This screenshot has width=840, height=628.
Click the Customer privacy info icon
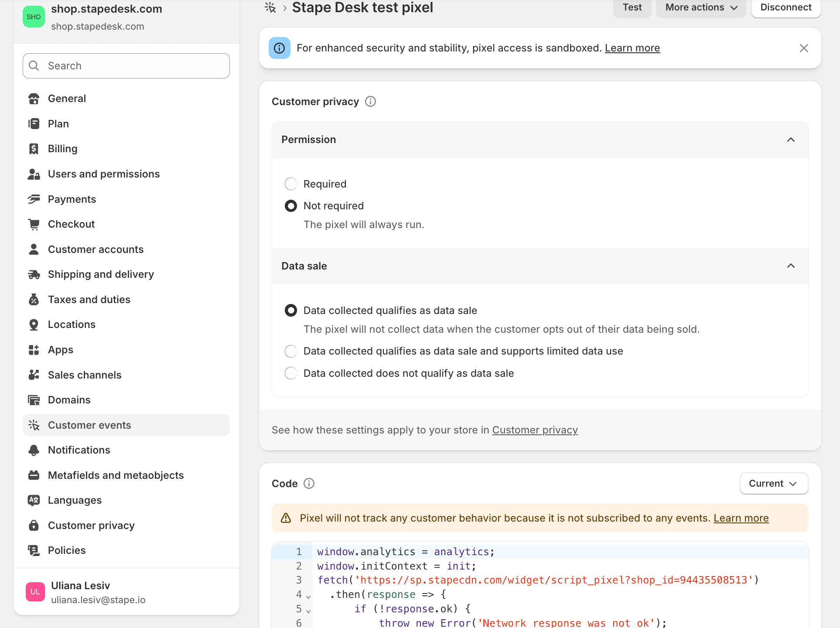tap(370, 102)
